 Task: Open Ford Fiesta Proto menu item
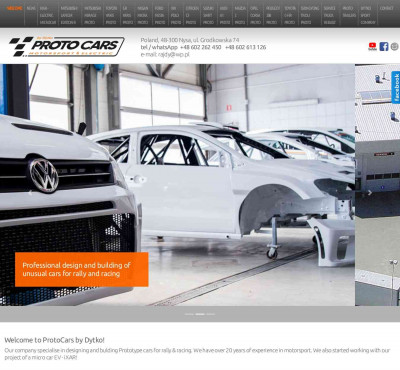click(160, 15)
